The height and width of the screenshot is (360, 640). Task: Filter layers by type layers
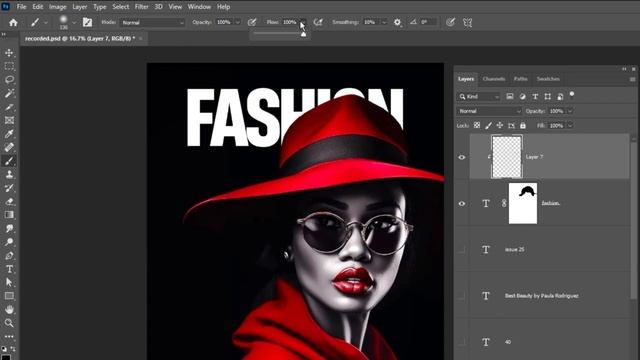(x=535, y=96)
